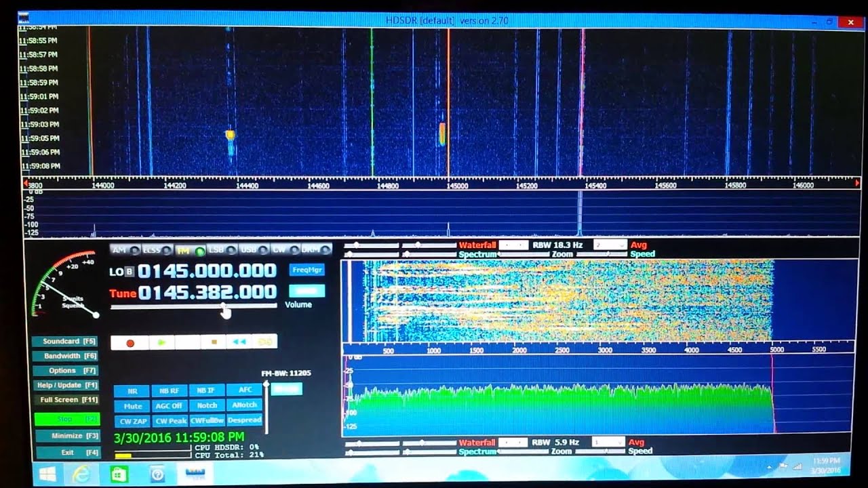Screen dimensions: 868x488
Task: Click Minimize [F3] button
Action: tap(66, 436)
